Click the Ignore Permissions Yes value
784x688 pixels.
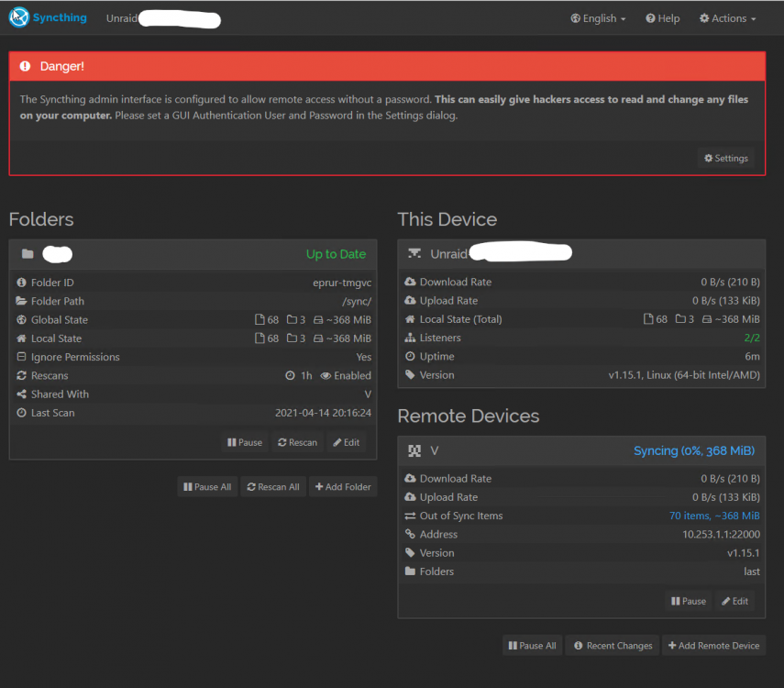[x=363, y=357]
